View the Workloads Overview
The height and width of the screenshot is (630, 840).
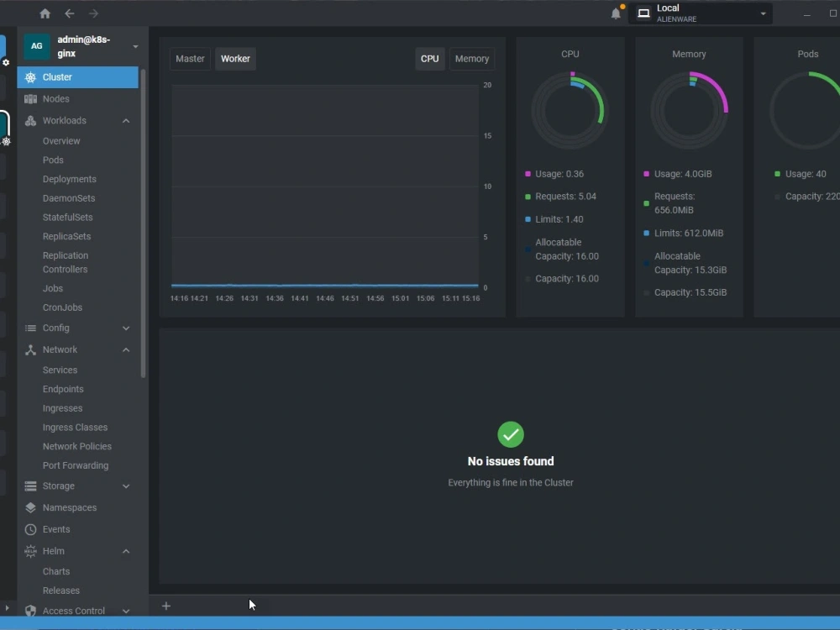(x=61, y=140)
